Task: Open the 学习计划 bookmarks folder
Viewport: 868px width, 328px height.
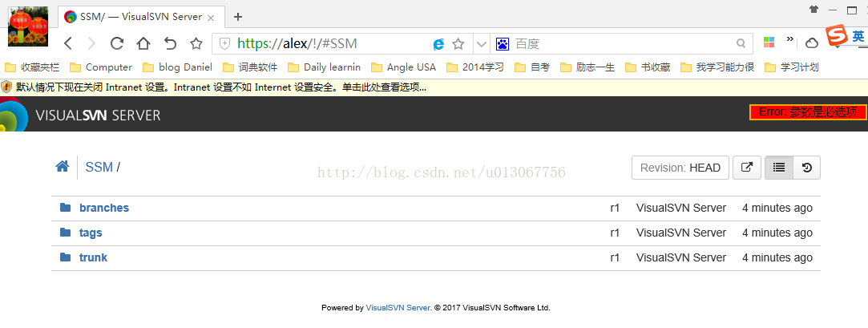Action: click(792, 67)
